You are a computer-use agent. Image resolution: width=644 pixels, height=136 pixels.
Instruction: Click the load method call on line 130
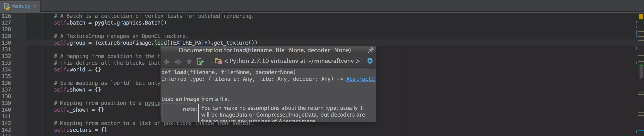160,43
